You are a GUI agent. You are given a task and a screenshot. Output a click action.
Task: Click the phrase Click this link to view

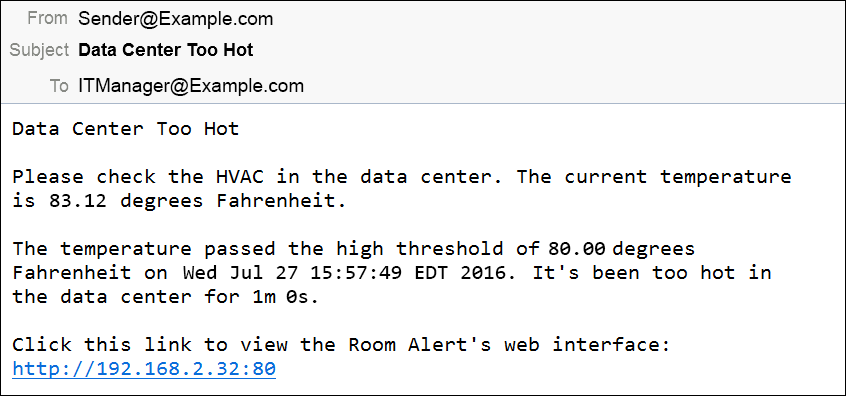point(150,344)
